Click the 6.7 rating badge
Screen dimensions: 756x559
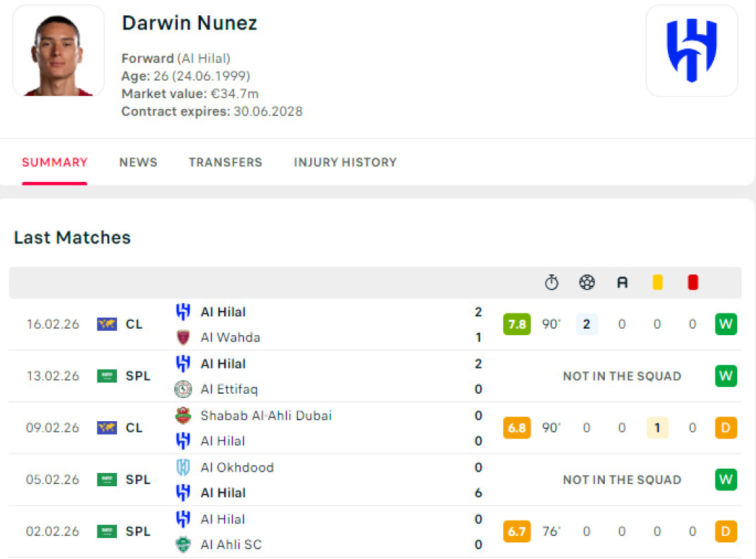[x=517, y=532]
